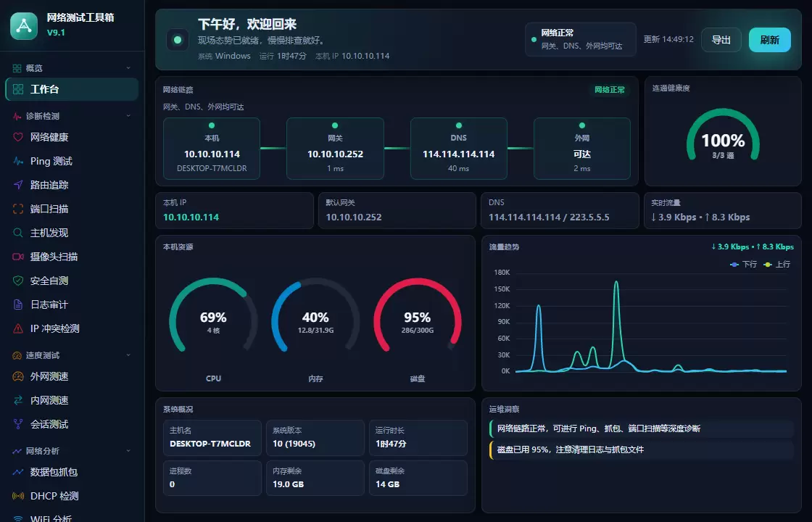Screen dimensions: 812x522
Task: Click the gauge icon for 外网测速
Action: click(x=18, y=376)
